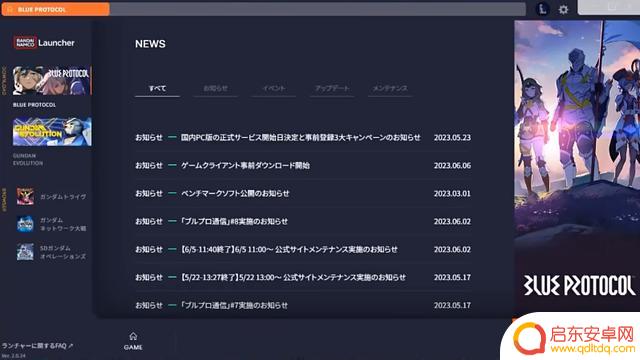Screen dimensions: 640x360
Task: Click the ガンダムトライヴ text label
Action: click(x=63, y=197)
